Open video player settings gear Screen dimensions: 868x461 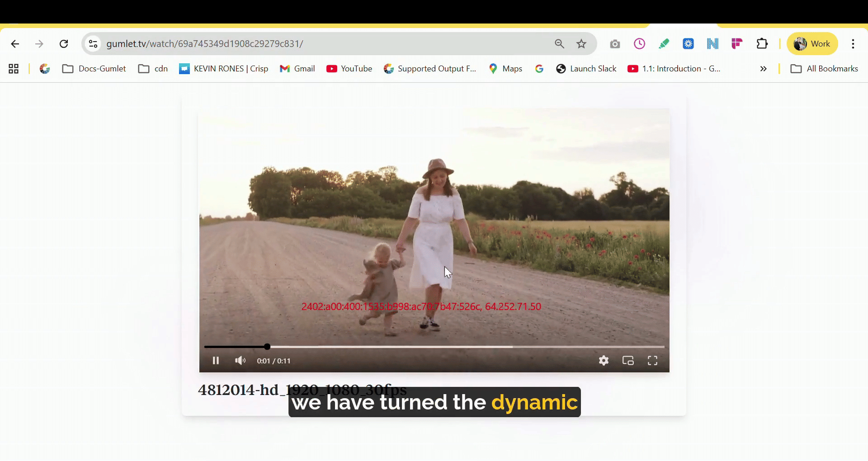click(604, 361)
